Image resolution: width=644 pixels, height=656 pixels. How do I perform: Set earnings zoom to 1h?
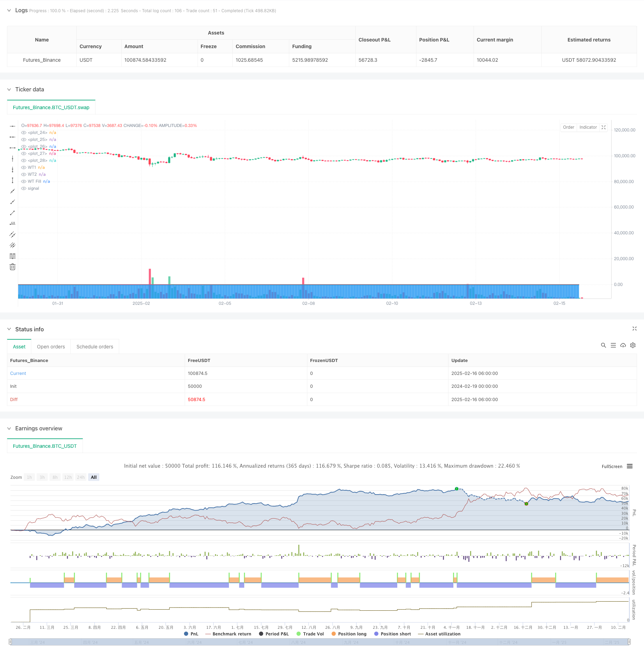(29, 477)
